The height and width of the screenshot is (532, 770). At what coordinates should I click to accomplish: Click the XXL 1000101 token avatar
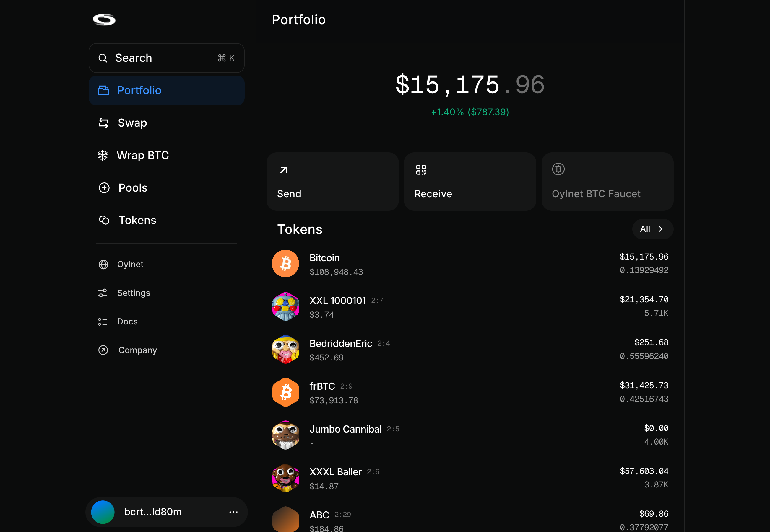[285, 306]
